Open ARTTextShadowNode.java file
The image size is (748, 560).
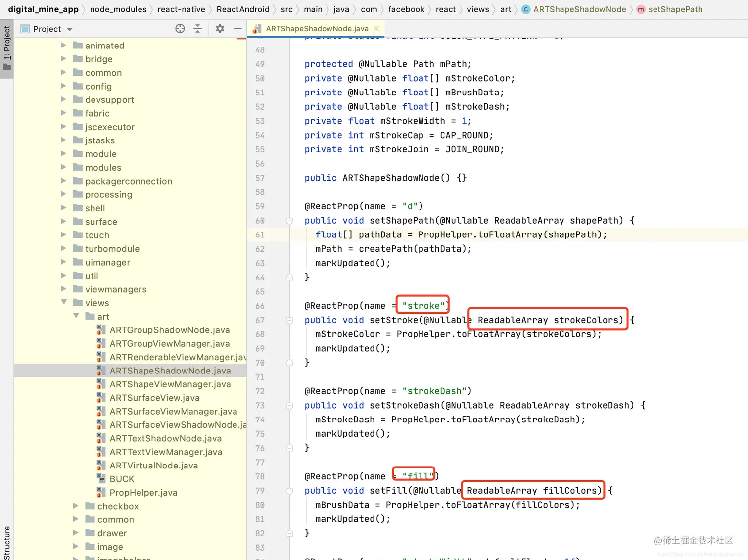pyautogui.click(x=165, y=438)
